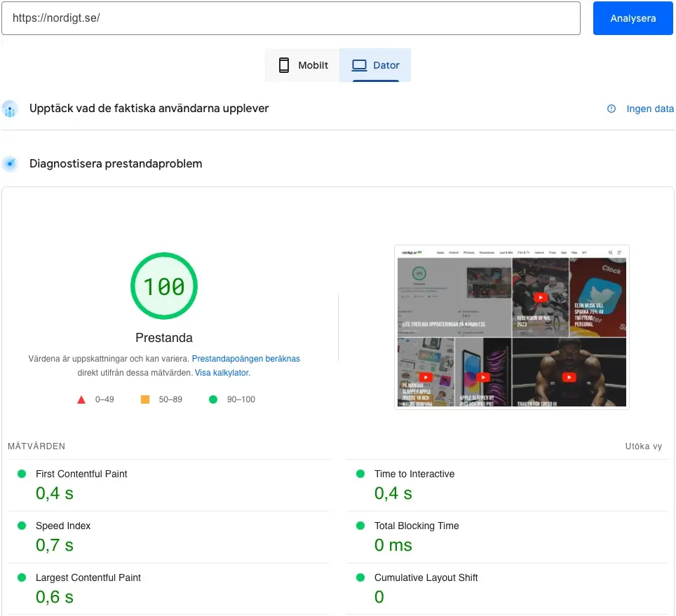The height and width of the screenshot is (616, 676).
Task: Open the Prestandapoängen beräknas link
Action: point(245,359)
